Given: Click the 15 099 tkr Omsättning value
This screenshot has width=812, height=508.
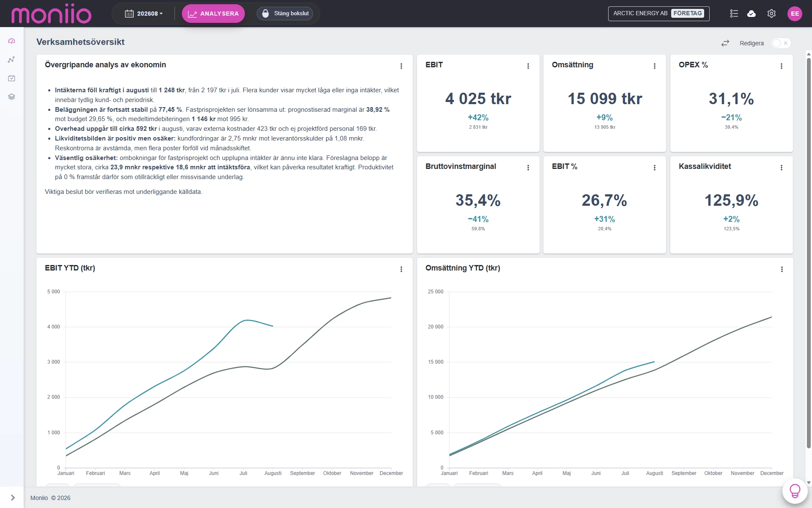Looking at the screenshot, I should click(x=605, y=99).
